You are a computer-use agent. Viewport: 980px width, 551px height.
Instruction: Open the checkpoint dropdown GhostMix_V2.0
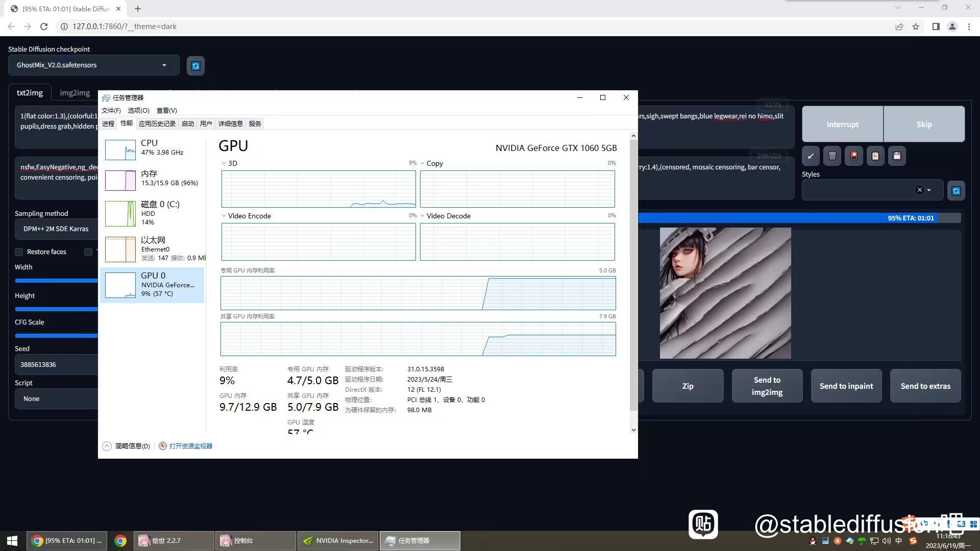94,65
